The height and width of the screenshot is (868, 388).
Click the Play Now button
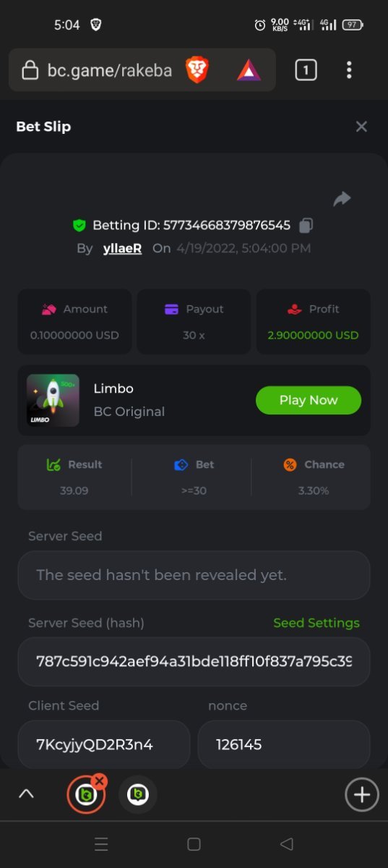point(309,400)
